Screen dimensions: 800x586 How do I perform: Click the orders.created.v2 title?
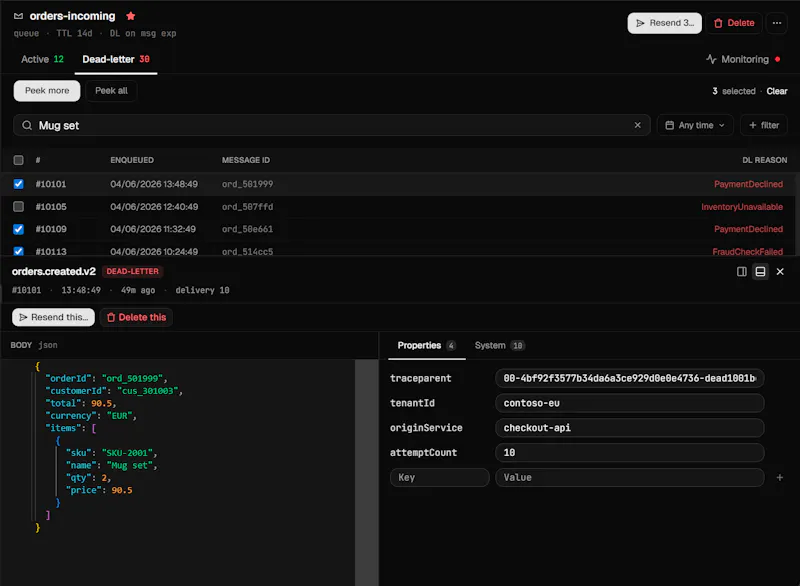click(x=54, y=271)
